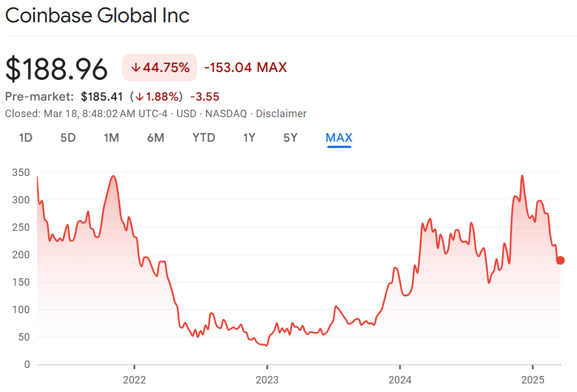Open the Disclaimer link

[281, 114]
